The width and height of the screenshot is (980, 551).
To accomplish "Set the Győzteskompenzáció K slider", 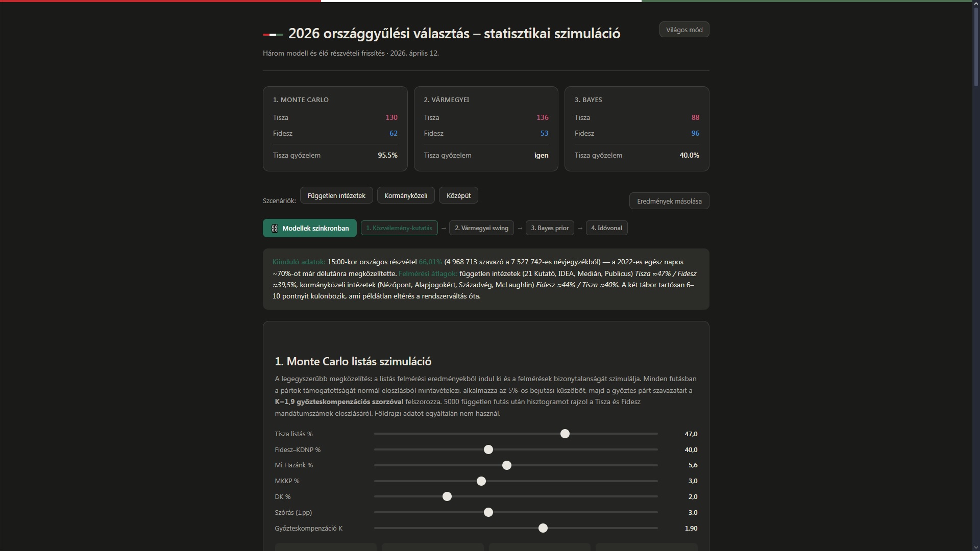I will [543, 528].
